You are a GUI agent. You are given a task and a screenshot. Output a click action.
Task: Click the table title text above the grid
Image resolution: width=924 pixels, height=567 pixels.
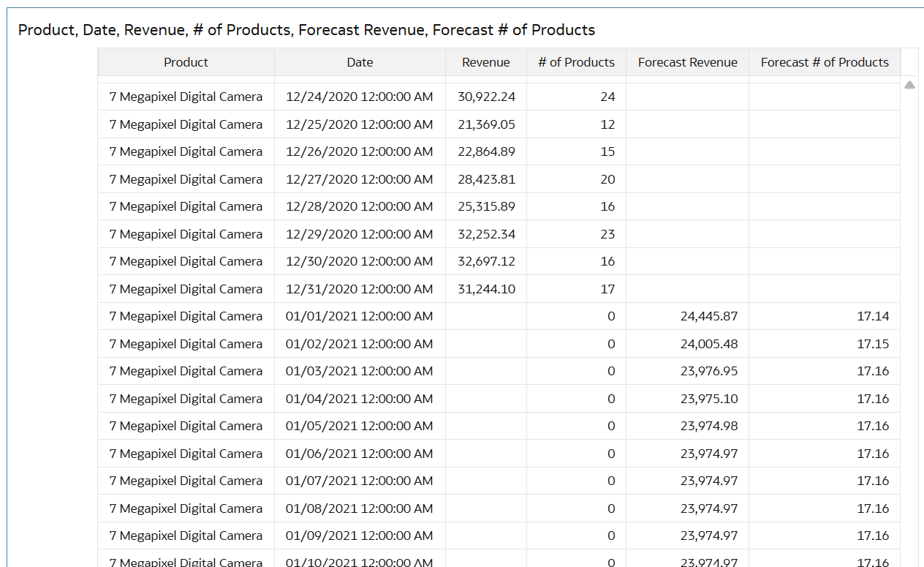306,30
